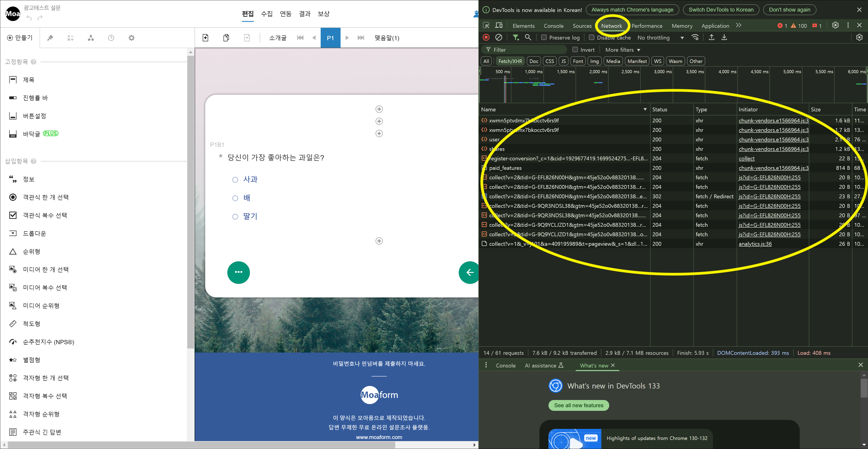868x449 pixels.
Task: Click Don't show again button
Action: [789, 10]
